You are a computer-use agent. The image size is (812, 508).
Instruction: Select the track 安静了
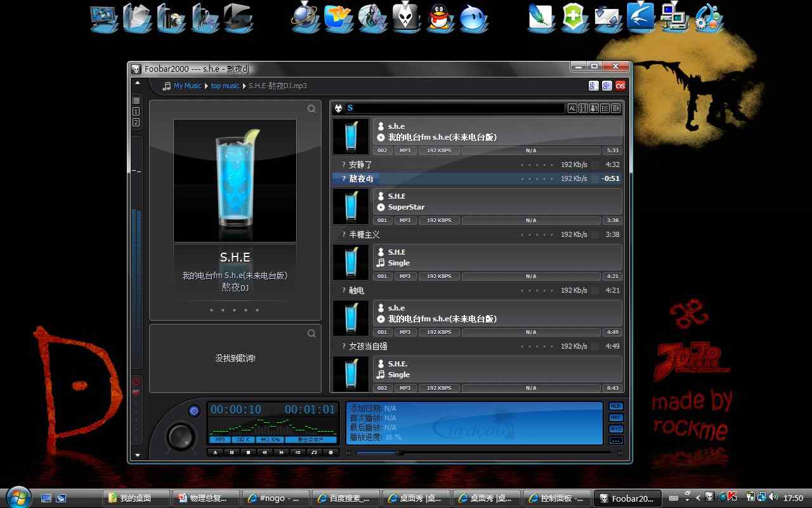477,164
